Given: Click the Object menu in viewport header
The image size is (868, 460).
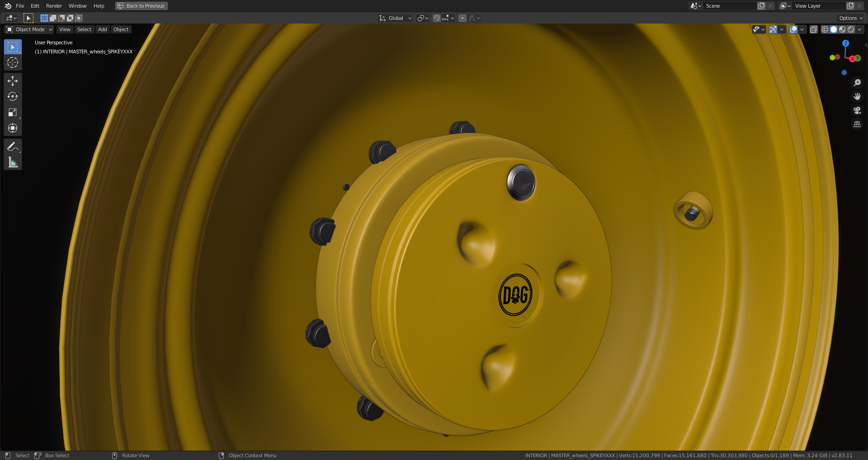Looking at the screenshot, I should tap(121, 29).
